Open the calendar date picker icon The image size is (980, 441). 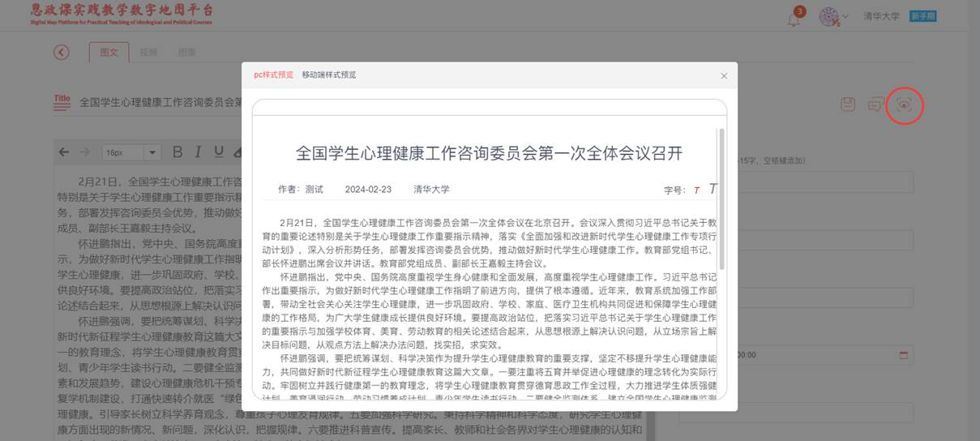tap(904, 355)
